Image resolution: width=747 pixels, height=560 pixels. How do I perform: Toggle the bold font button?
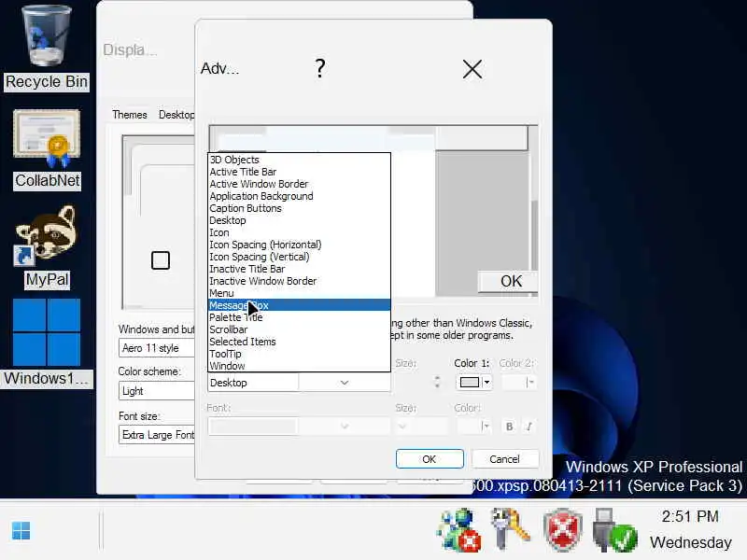[509, 427]
